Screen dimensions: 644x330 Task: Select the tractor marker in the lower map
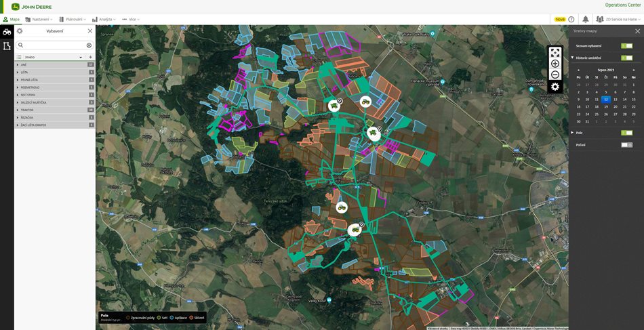click(x=342, y=207)
